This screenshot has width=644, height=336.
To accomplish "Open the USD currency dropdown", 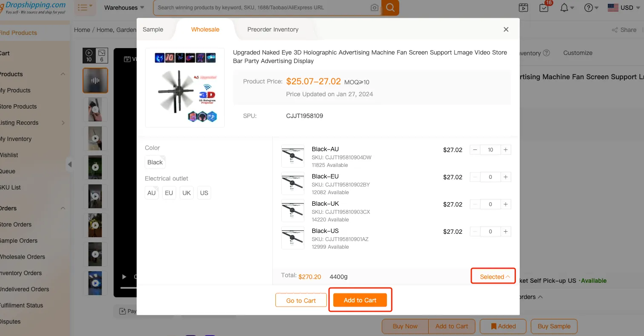I will pyautogui.click(x=624, y=8).
